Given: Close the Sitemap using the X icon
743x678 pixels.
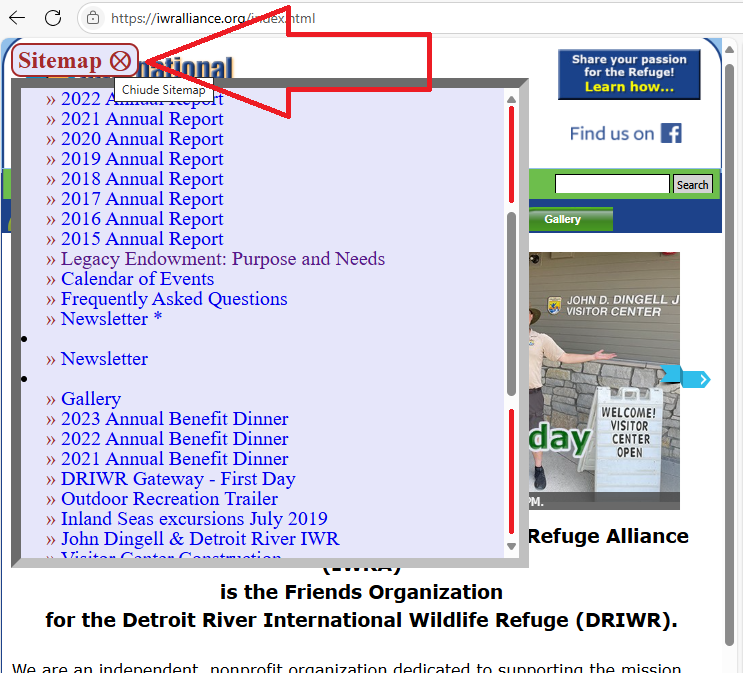Looking at the screenshot, I should (120, 61).
